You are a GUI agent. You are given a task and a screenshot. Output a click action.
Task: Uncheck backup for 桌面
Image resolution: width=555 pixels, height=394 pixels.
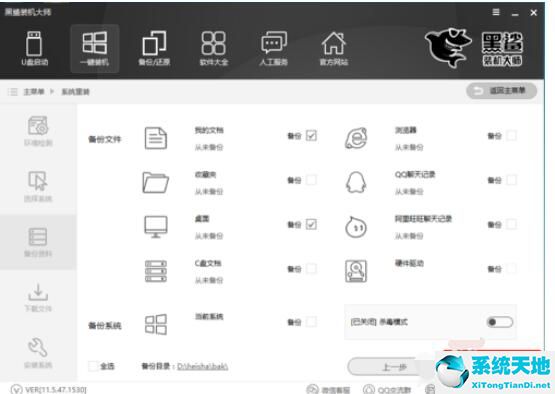pyautogui.click(x=311, y=224)
